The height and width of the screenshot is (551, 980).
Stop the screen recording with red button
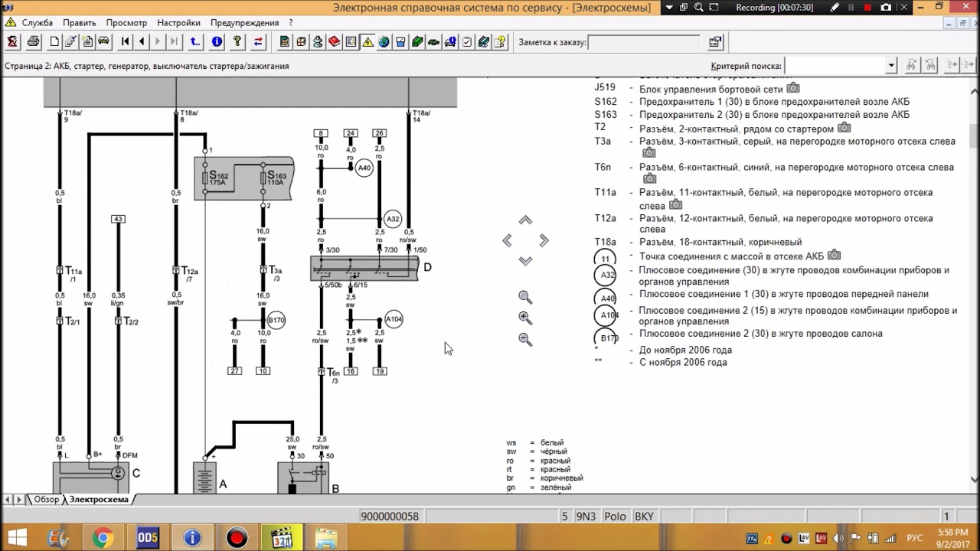point(867,8)
